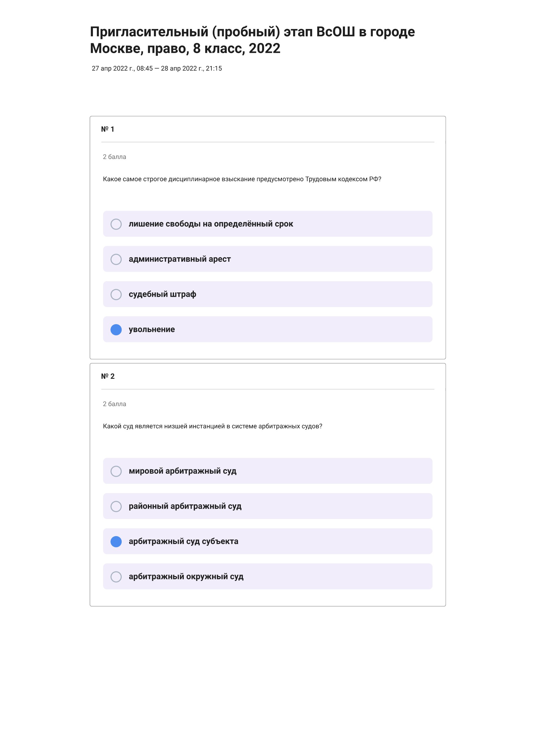This screenshot has height=756, width=534.
Task: Click the '№ 1' question header
Action: (108, 129)
